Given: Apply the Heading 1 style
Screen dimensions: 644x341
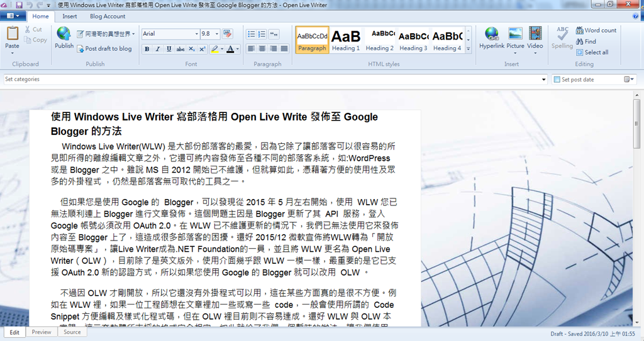Looking at the screenshot, I should click(x=346, y=40).
